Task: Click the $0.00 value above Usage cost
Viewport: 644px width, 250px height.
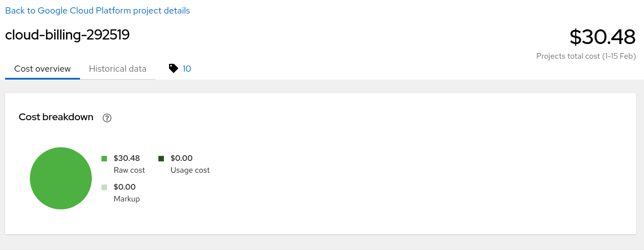Action: click(181, 158)
